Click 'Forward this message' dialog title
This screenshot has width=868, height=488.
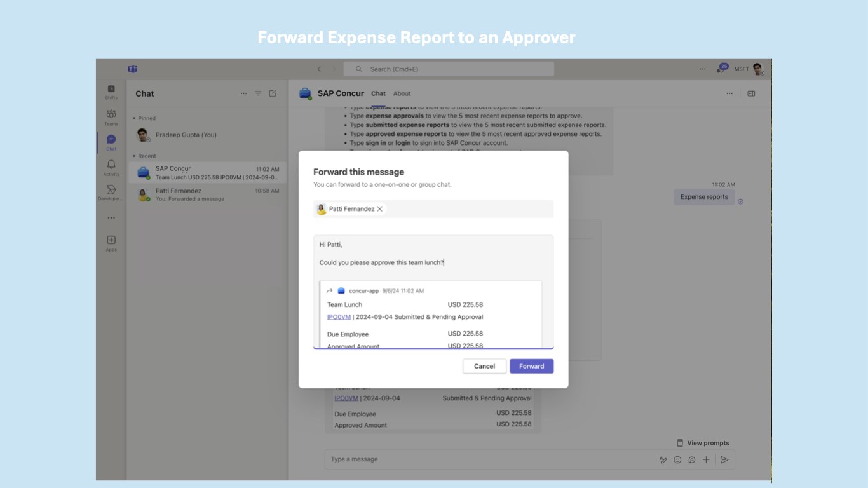pyautogui.click(x=358, y=172)
